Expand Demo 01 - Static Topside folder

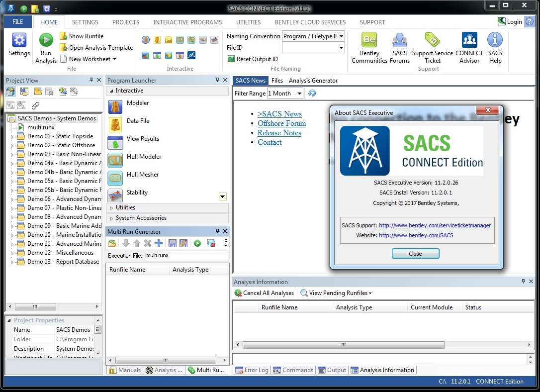(x=12, y=136)
